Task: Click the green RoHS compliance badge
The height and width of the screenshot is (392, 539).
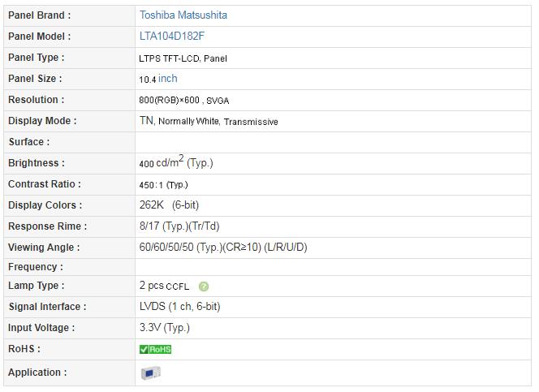Action: (x=155, y=349)
